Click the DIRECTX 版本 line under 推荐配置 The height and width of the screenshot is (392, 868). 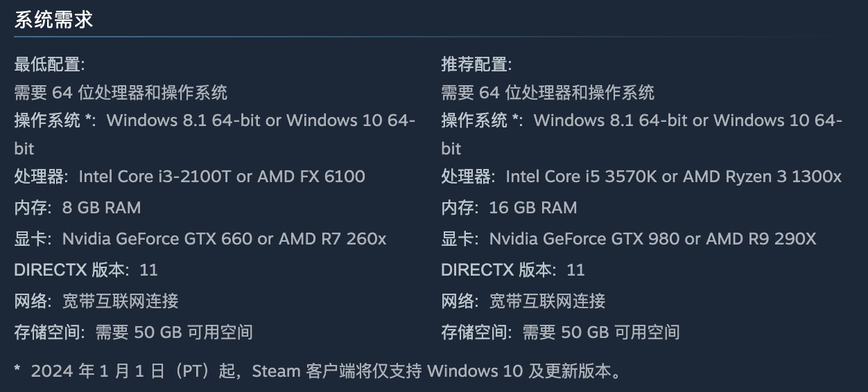pyautogui.click(x=513, y=270)
